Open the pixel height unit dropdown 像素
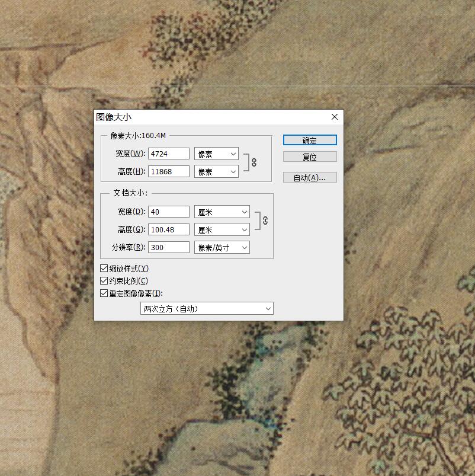 pyautogui.click(x=216, y=172)
